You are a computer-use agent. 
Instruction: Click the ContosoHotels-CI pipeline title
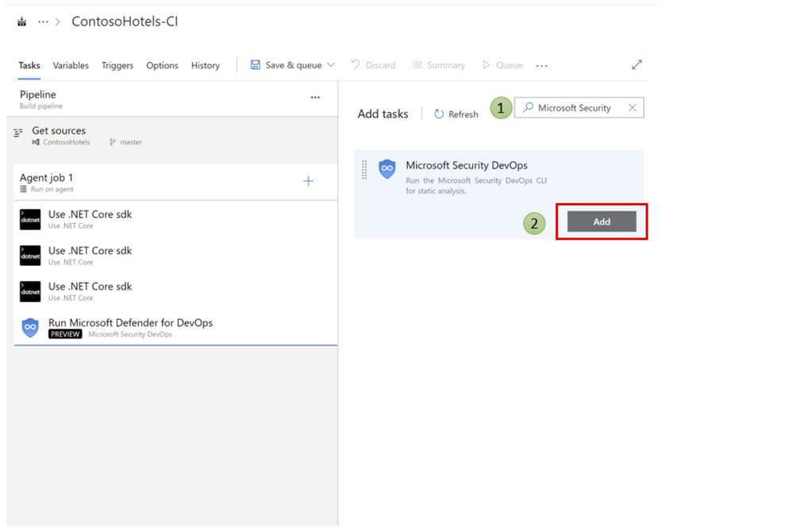pos(125,21)
